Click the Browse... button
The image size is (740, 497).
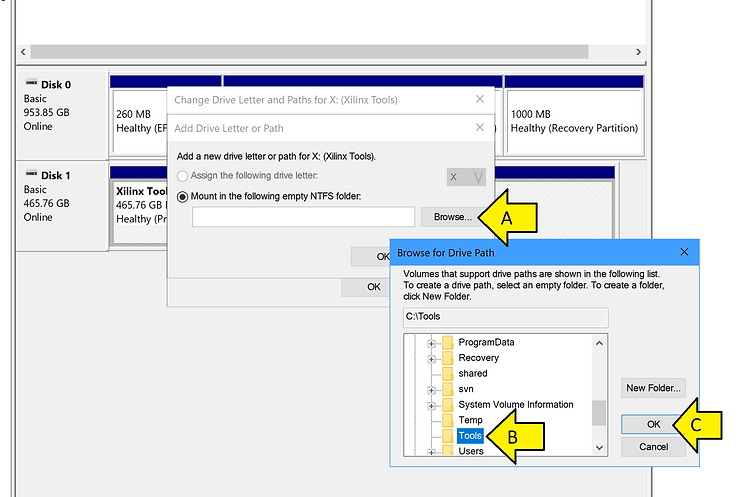(x=453, y=217)
